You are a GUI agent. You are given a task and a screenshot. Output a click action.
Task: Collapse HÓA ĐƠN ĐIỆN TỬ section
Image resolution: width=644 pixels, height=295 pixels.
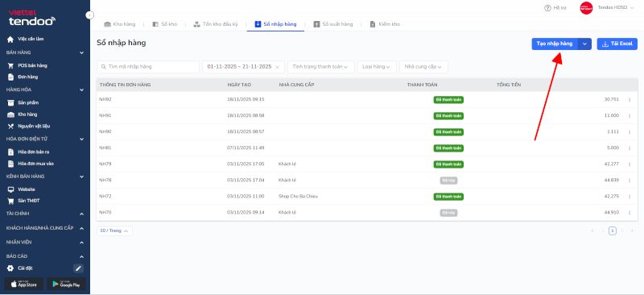click(x=82, y=139)
